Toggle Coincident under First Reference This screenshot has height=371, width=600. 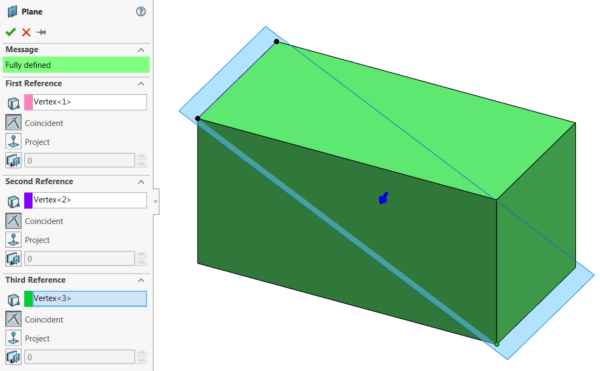point(13,123)
